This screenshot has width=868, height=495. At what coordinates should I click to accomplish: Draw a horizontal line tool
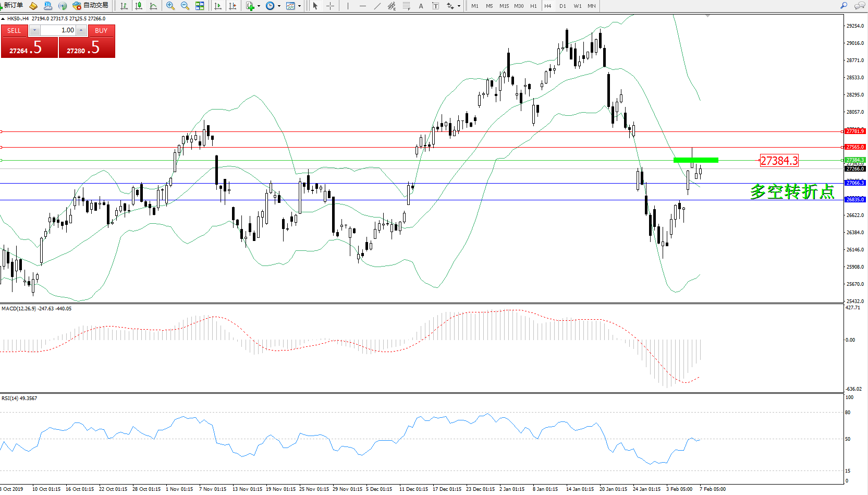coord(362,6)
